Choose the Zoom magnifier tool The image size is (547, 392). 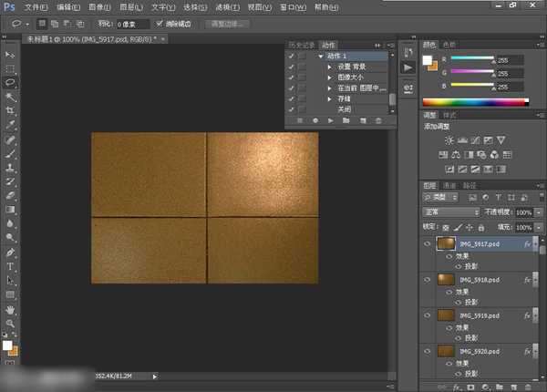pyautogui.click(x=11, y=323)
